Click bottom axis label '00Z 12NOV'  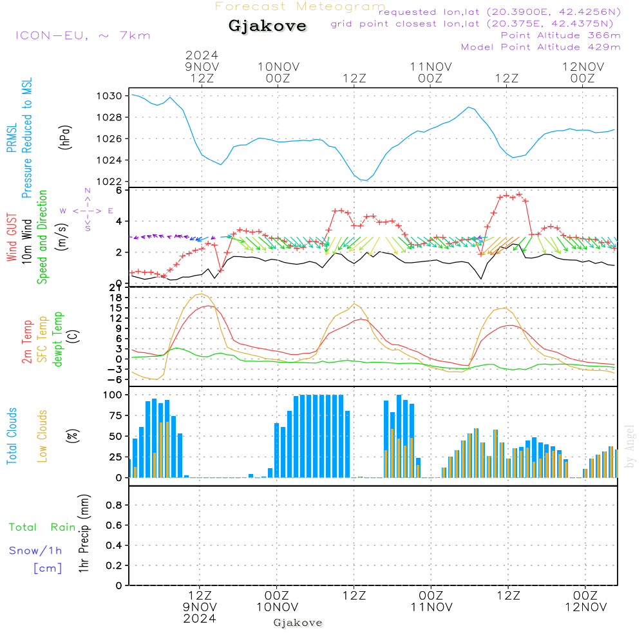point(585,601)
